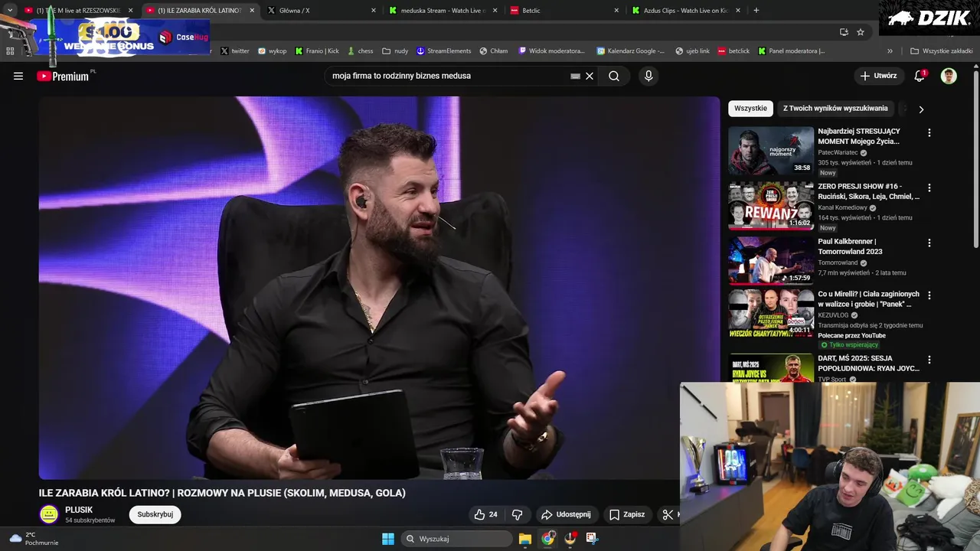980x551 pixels.
Task: Pause the main video by clicking the player
Action: pos(379,288)
